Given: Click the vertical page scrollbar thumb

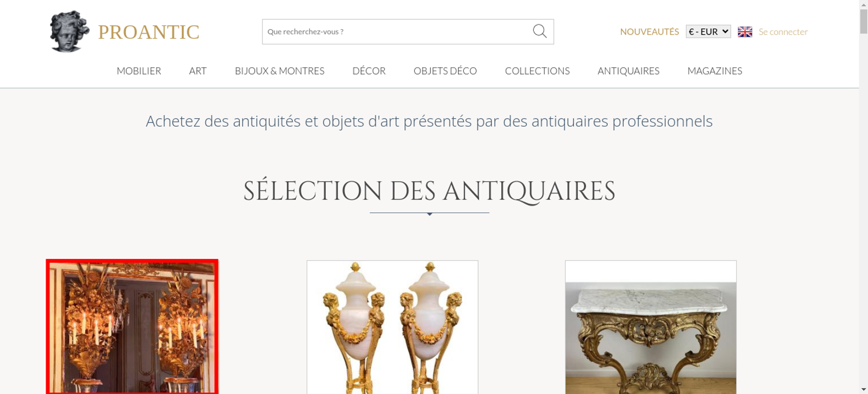Looking at the screenshot, I should (x=864, y=21).
